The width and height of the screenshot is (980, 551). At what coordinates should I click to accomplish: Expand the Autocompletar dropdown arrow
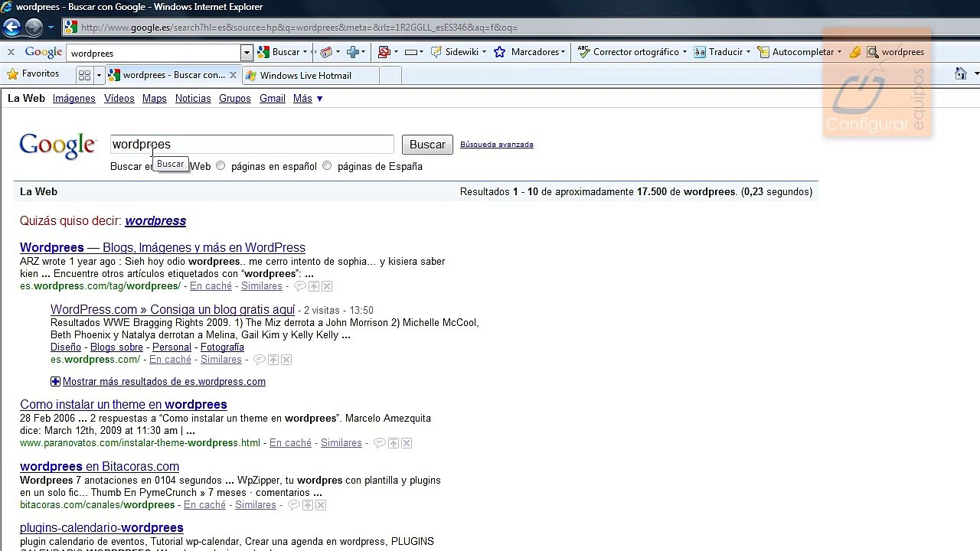(839, 52)
